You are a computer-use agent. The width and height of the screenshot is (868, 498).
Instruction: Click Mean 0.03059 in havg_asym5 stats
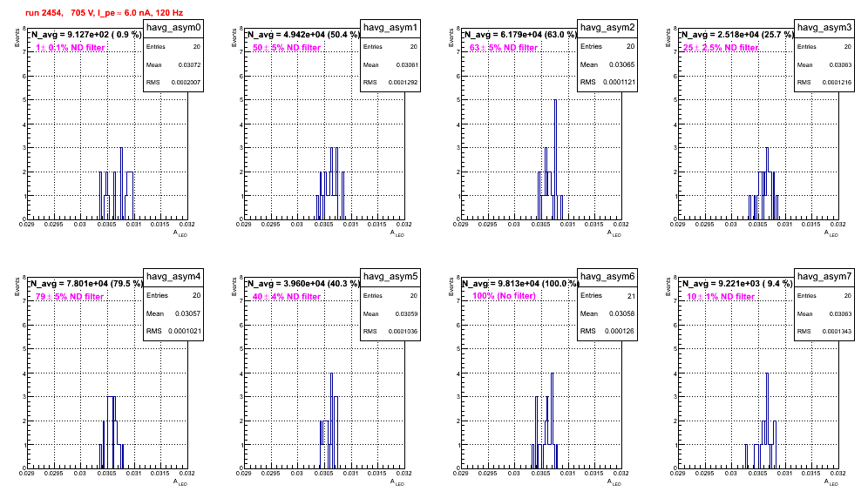(x=390, y=313)
